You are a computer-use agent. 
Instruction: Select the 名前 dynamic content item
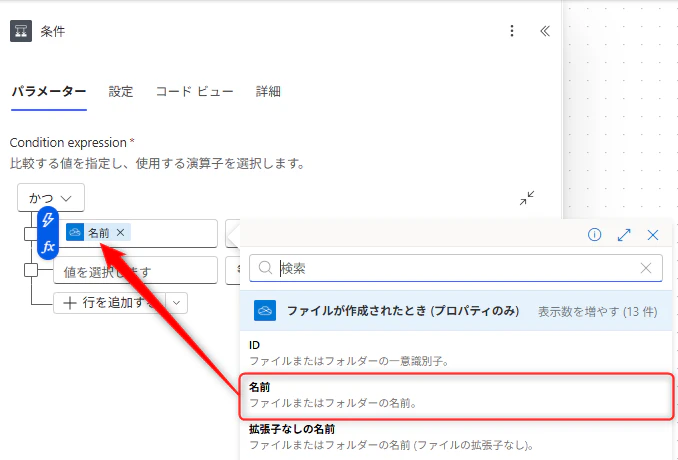click(457, 396)
